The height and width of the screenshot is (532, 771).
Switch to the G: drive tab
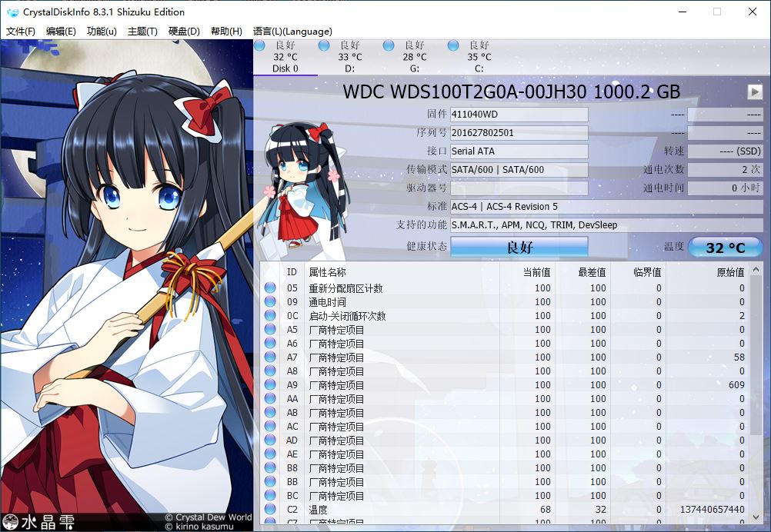415,57
